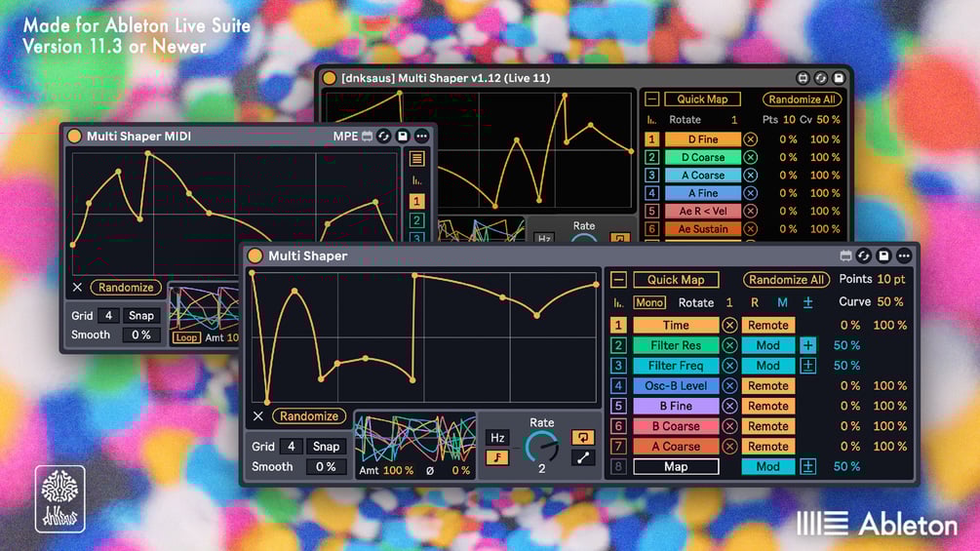
Task: Click hot-swap preset icon in front Multi Shaper
Action: pos(864,256)
